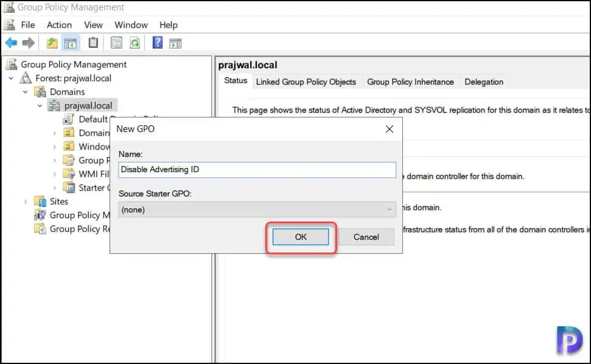This screenshot has width=591, height=364.
Task: Collapse the Forest: prajwal.local node
Action: click(x=11, y=79)
